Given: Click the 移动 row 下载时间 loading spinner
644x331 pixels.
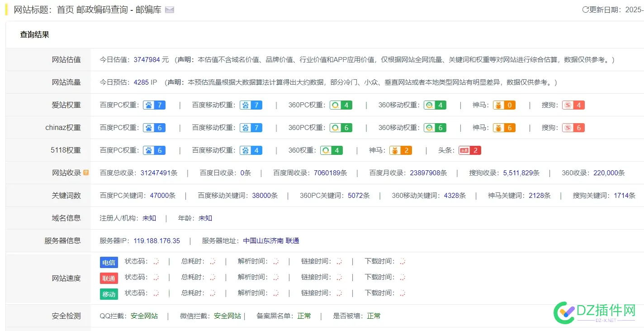Looking at the screenshot, I should click(x=402, y=293).
